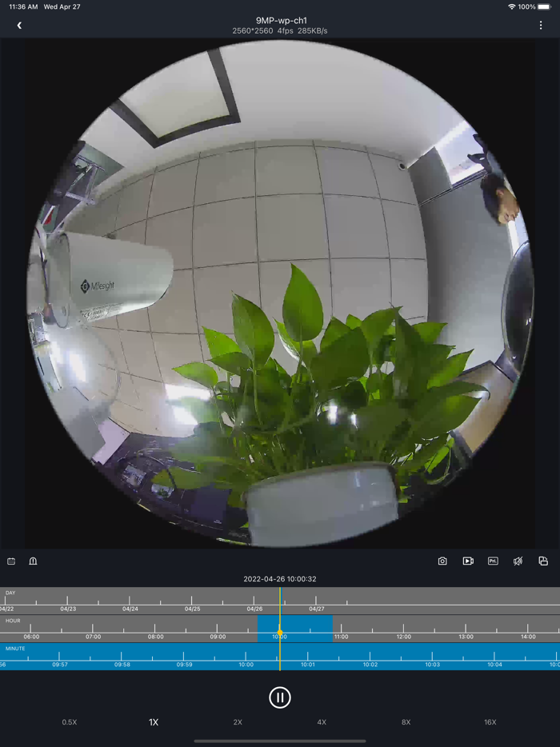Tap the fisheye video view
Viewport: 560px width, 747px height.
tap(280, 293)
